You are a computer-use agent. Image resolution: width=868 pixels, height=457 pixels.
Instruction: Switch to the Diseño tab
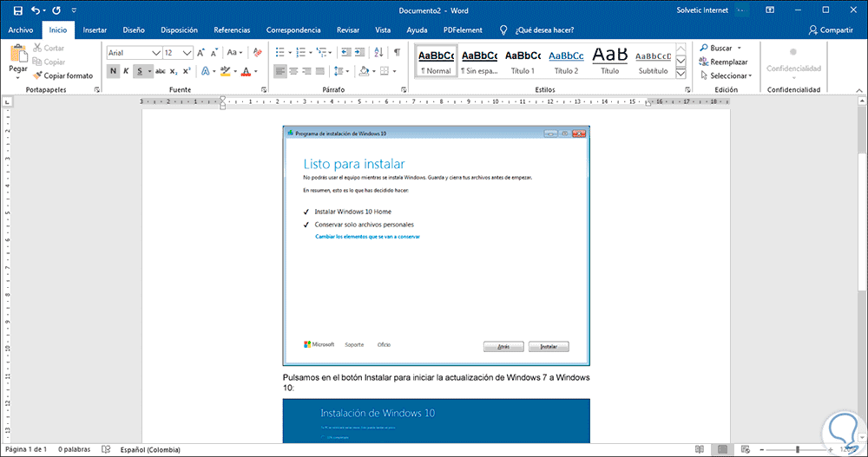[134, 29]
